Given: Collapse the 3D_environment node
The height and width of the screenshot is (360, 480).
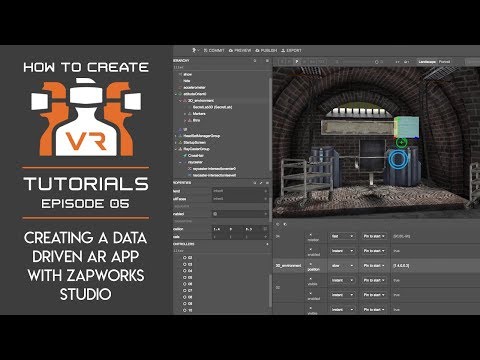Looking at the screenshot, I should (x=180, y=100).
